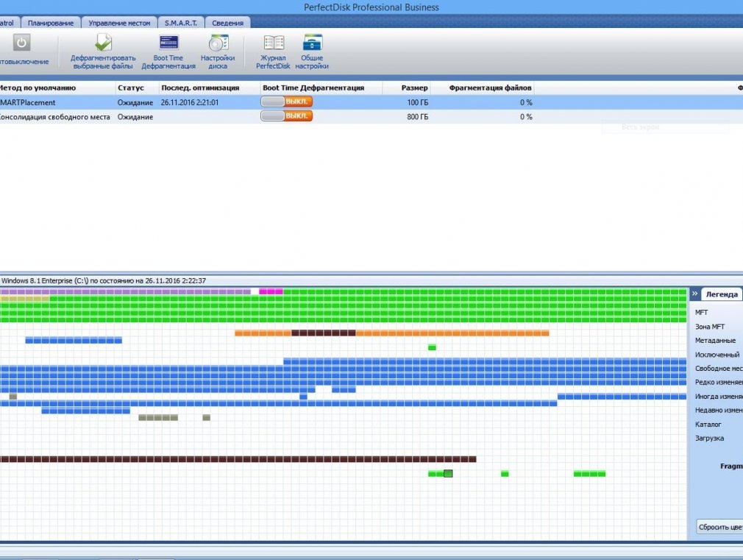This screenshot has width=743, height=560.
Task: Open Boot Time Defragmentation tool
Action: click(168, 52)
